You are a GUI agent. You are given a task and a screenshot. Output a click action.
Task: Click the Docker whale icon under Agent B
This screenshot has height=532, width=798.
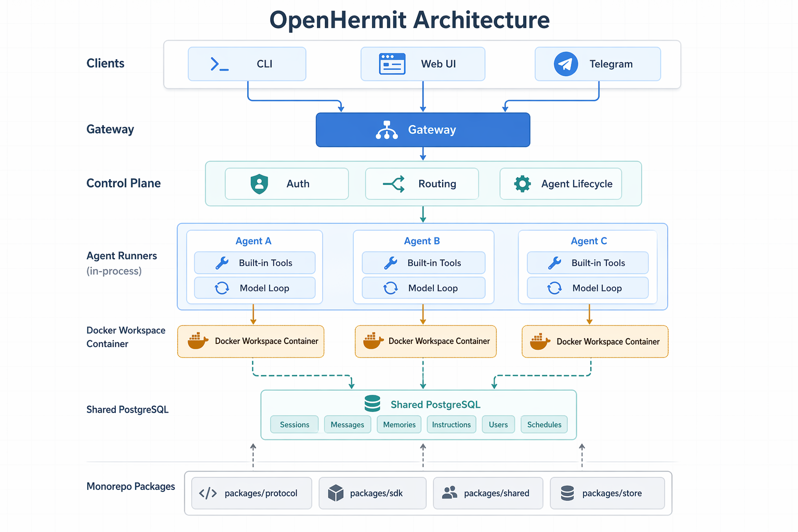pyautogui.click(x=374, y=341)
